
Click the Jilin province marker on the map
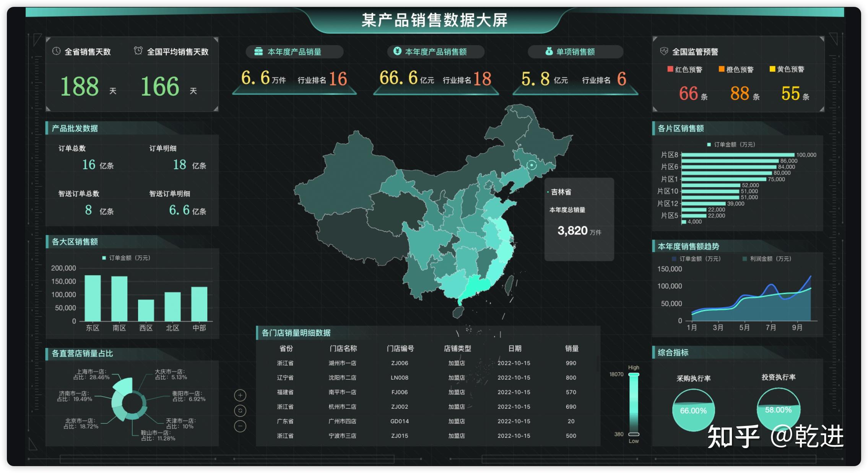coord(531,165)
